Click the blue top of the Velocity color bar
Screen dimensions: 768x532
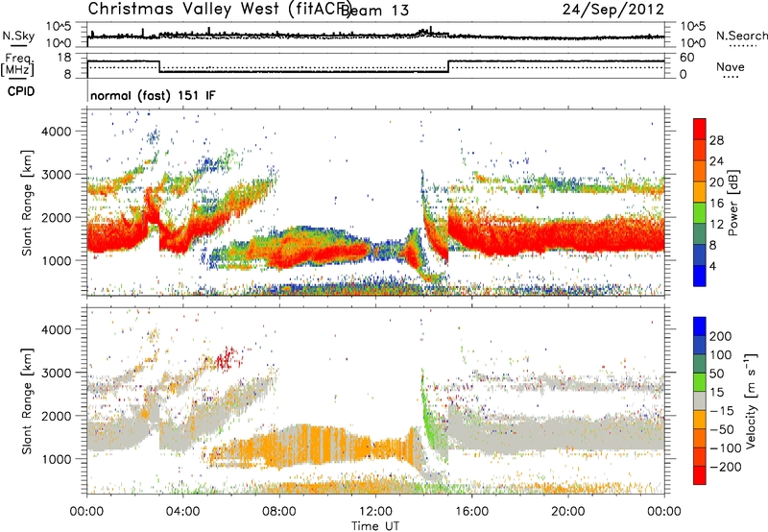700,326
